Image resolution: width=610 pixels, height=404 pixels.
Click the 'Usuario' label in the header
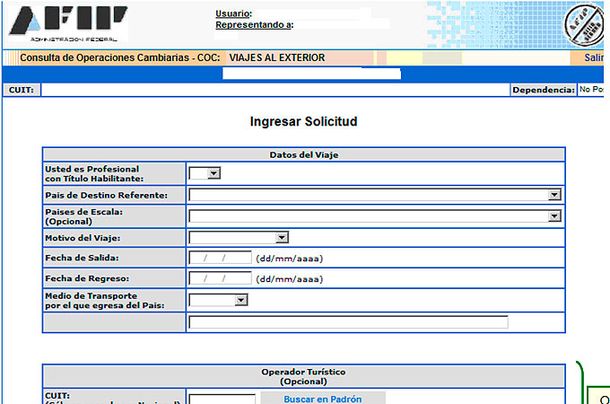pos(234,13)
